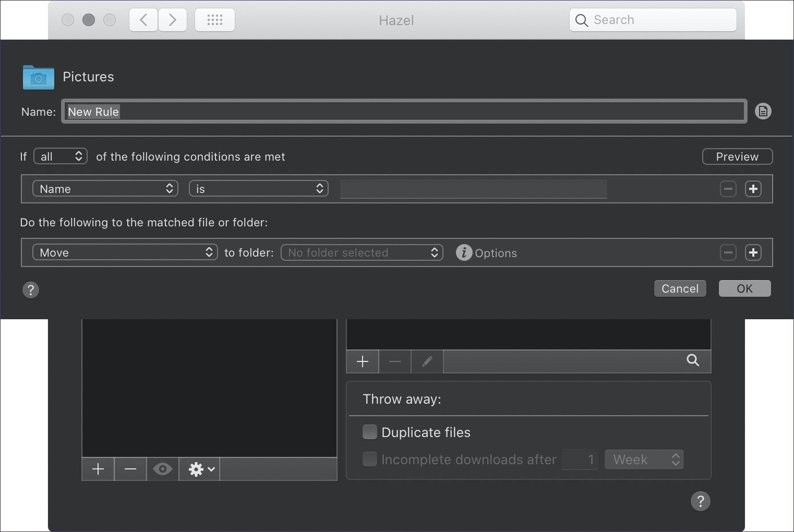This screenshot has height=532, width=794.
Task: Open the 'all' conditions match dropdown
Action: click(x=60, y=156)
